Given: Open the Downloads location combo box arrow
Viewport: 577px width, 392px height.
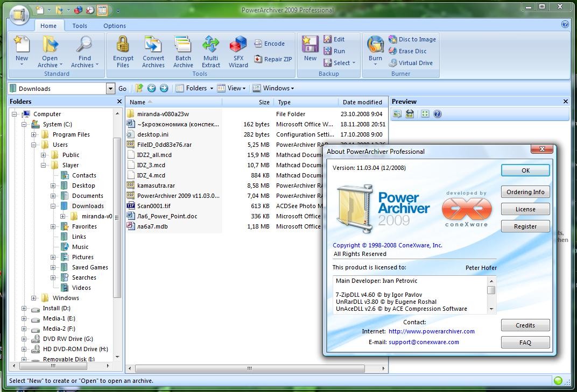Looking at the screenshot, I should [110, 89].
